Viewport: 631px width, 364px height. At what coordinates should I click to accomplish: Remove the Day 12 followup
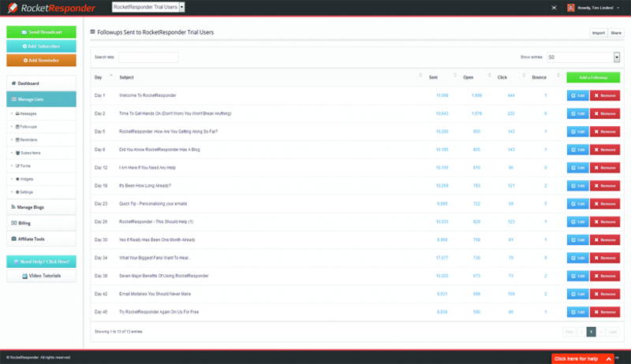(605, 168)
